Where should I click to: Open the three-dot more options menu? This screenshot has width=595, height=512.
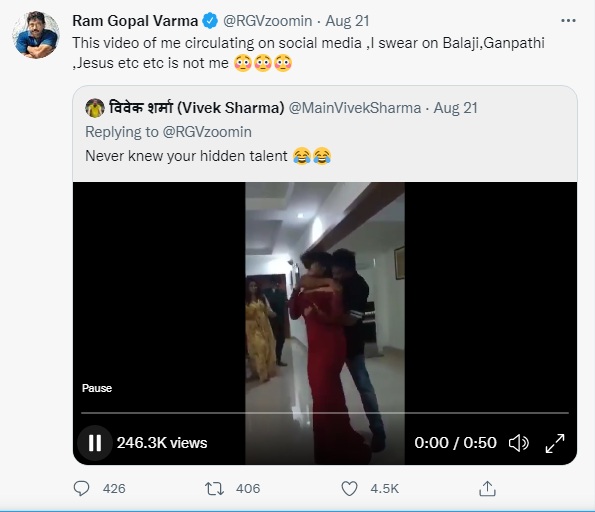pos(568,21)
